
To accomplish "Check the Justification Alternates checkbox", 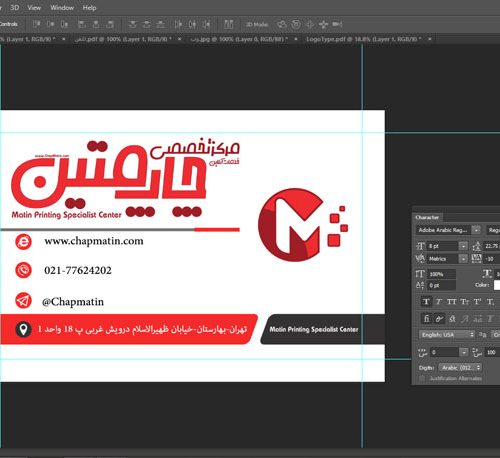I will [422, 378].
